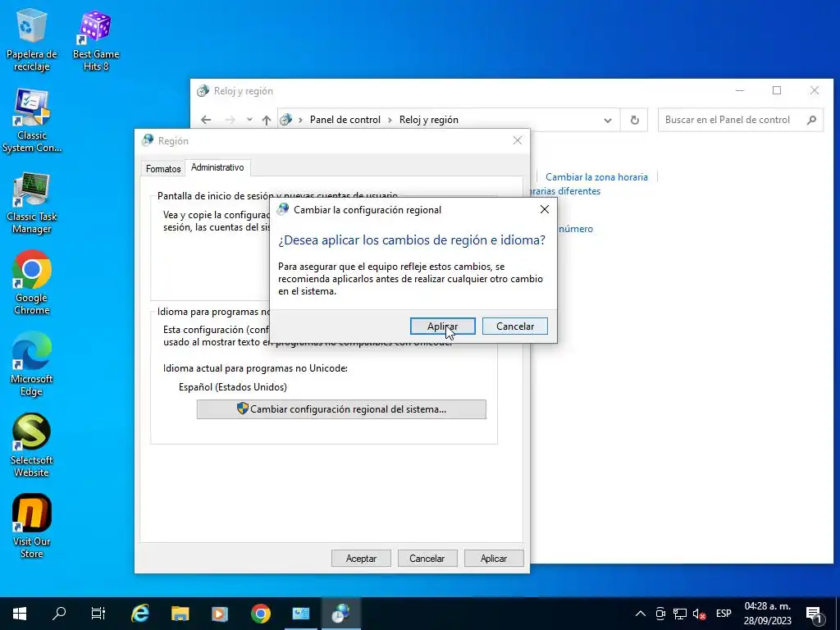
Task: Show hidden system tray icons
Action: click(x=640, y=614)
